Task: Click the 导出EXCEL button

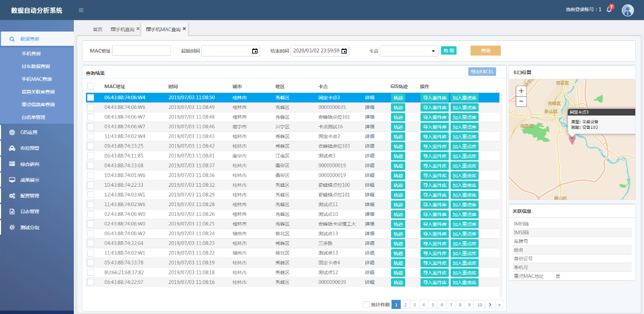Action: pos(482,72)
